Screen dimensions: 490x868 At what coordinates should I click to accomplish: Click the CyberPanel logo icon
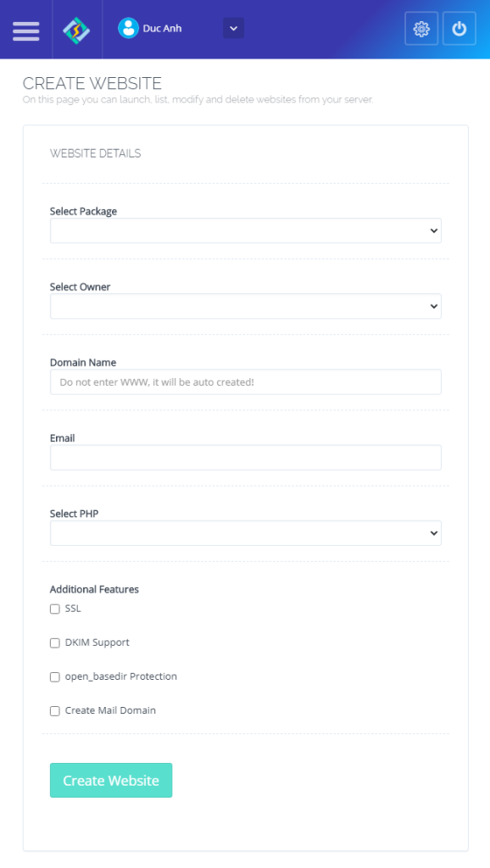[x=77, y=29]
